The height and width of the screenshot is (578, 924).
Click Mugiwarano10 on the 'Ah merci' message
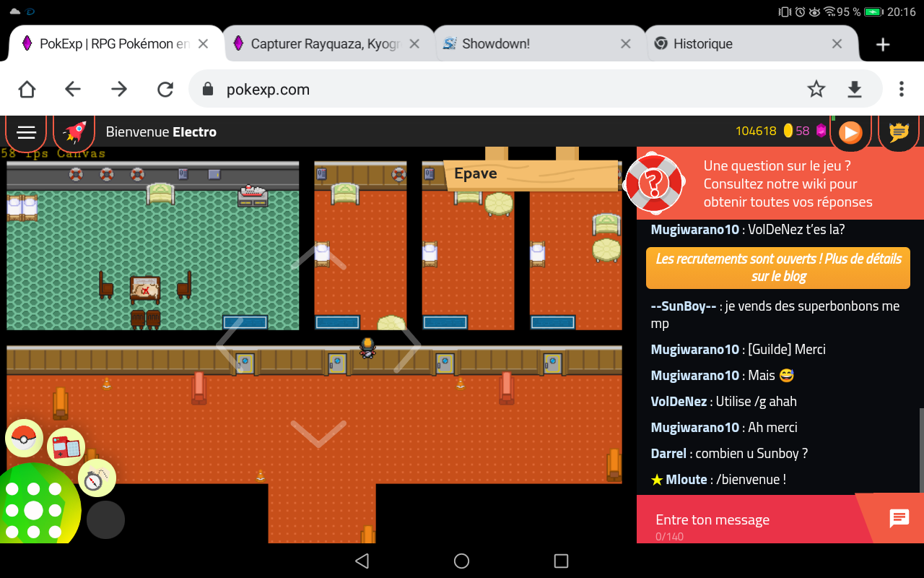[x=695, y=428]
